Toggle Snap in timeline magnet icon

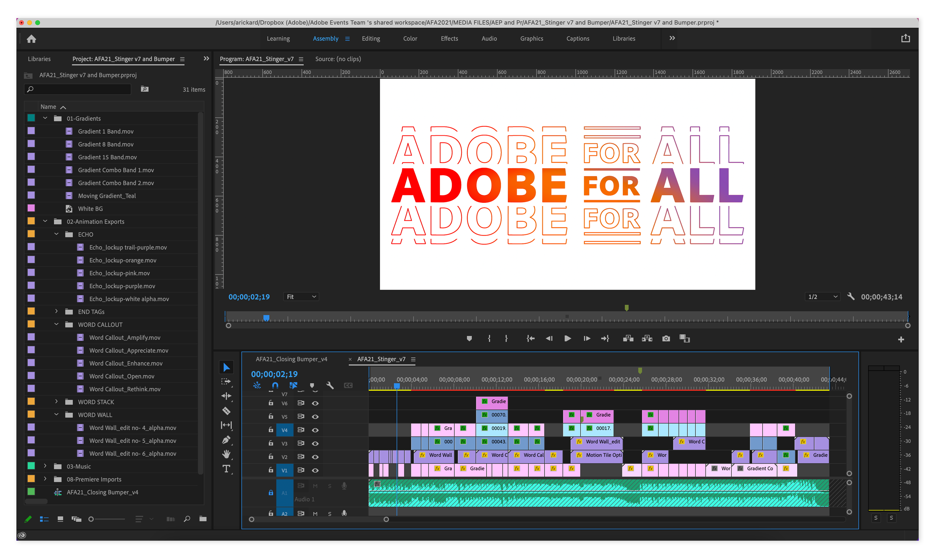click(275, 386)
